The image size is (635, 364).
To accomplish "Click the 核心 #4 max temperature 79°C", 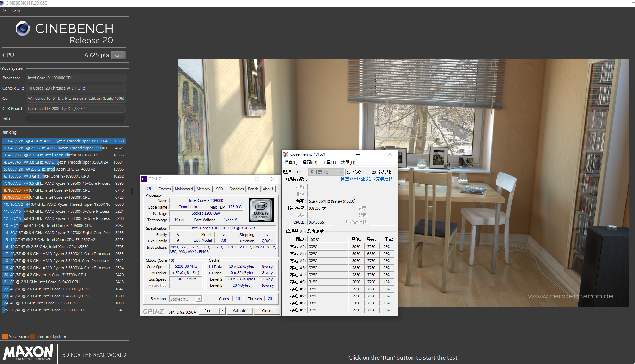I will pos(372,275).
